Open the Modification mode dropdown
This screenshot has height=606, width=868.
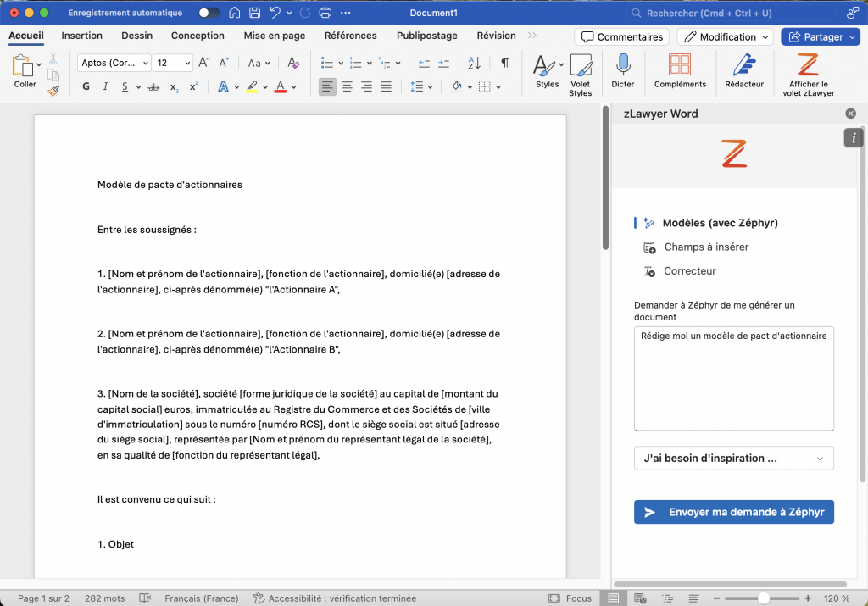click(725, 36)
